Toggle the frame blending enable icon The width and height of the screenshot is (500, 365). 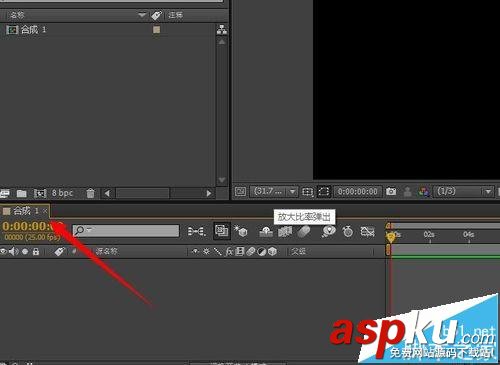(x=285, y=231)
